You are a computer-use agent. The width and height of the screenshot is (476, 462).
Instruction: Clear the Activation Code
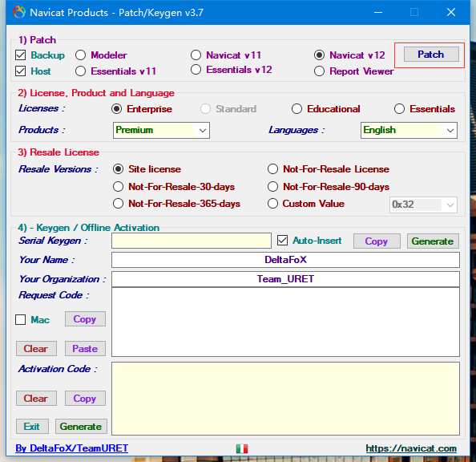pos(36,398)
